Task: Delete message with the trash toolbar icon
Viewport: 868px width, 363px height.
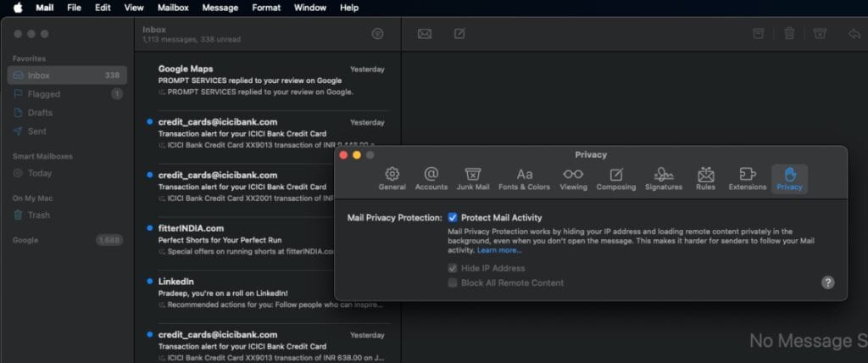Action: pos(789,34)
